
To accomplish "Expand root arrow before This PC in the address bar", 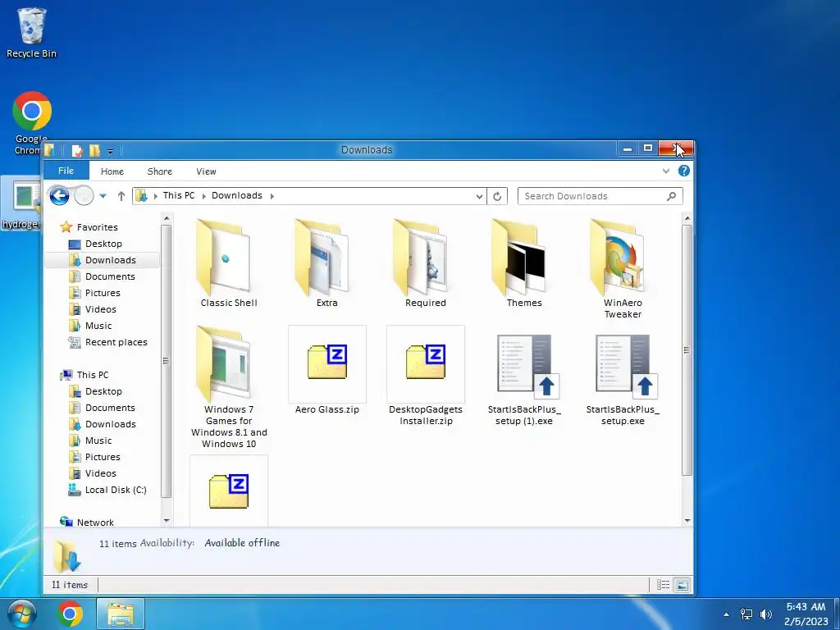I will point(155,196).
